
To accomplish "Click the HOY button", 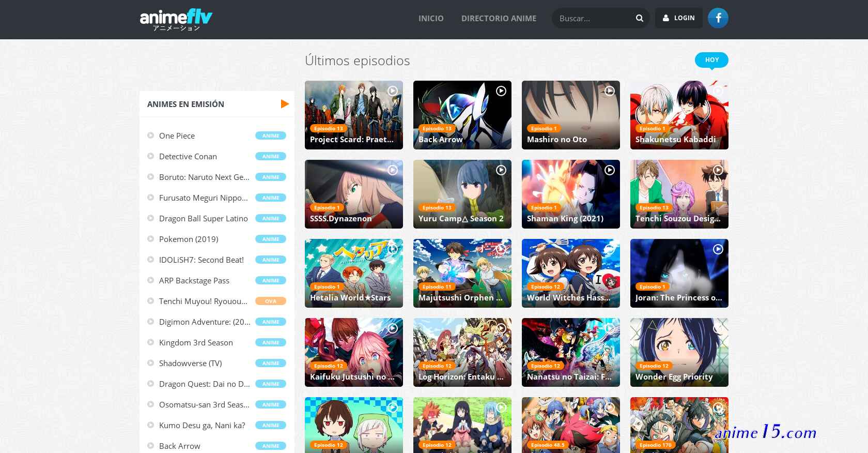I will click(712, 60).
